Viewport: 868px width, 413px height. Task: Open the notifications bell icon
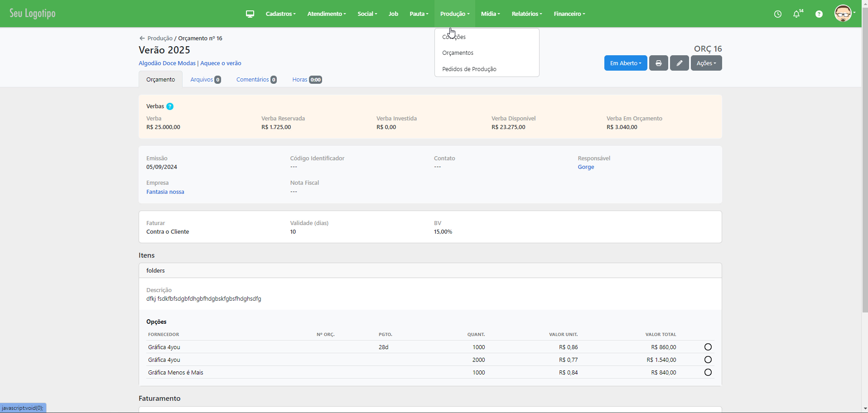pos(796,14)
